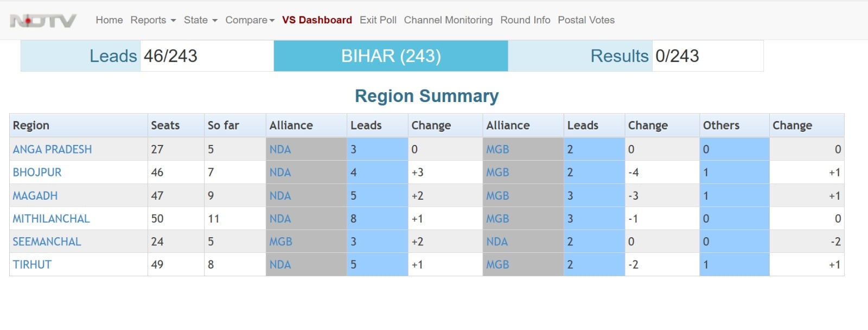The image size is (868, 330).
Task: Open the ANGA PRADESH region link
Action: pyautogui.click(x=52, y=149)
